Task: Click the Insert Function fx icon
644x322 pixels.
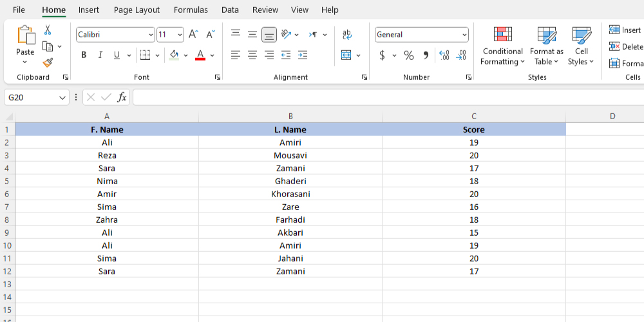Action: pos(122,97)
